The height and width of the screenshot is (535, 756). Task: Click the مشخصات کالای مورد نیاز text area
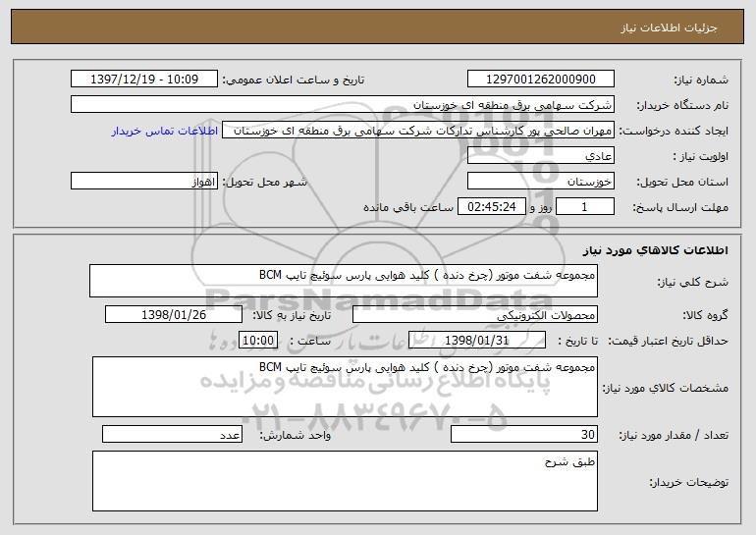[344, 387]
